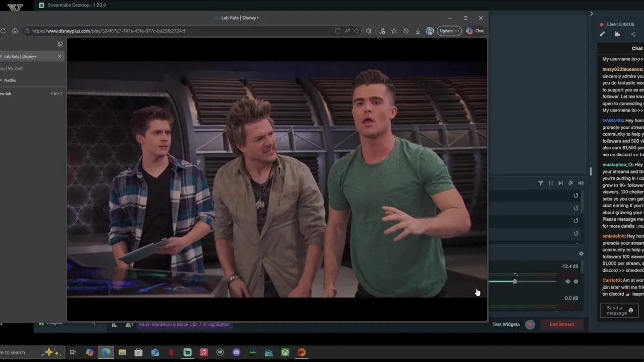Open the app-available icon in address bar
The image size is (644, 362).
click(x=338, y=31)
